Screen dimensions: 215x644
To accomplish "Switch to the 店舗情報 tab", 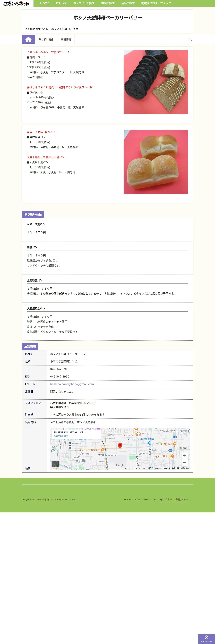I will click(66, 39).
